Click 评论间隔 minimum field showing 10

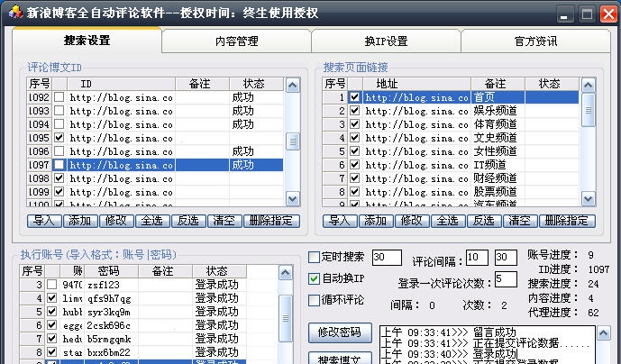coord(477,258)
